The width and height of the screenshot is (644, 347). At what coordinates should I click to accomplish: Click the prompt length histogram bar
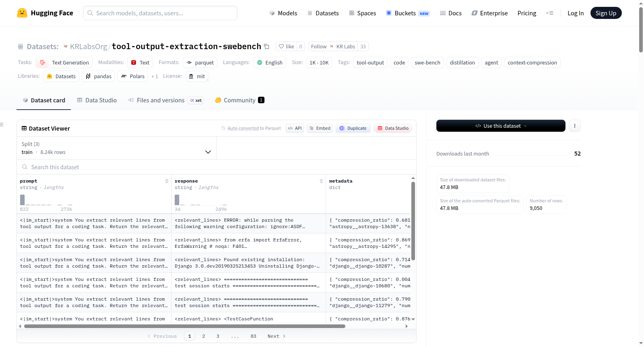tap(22, 200)
